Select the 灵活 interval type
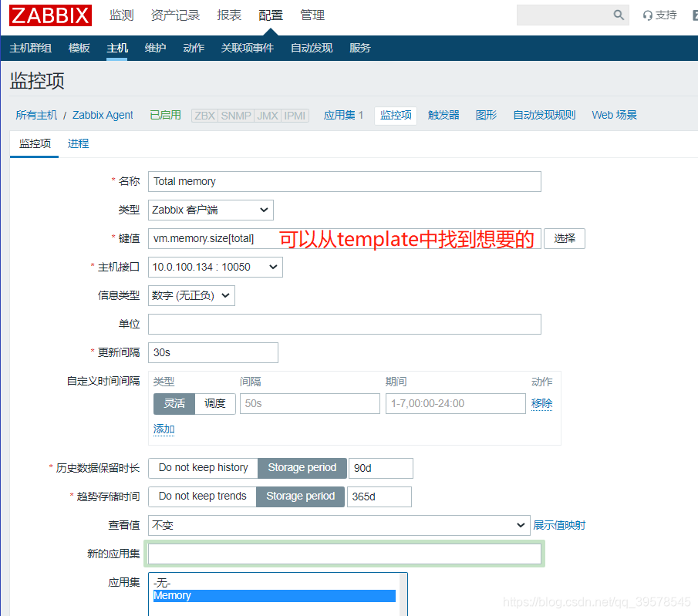This screenshot has height=616, width=698. coord(174,404)
